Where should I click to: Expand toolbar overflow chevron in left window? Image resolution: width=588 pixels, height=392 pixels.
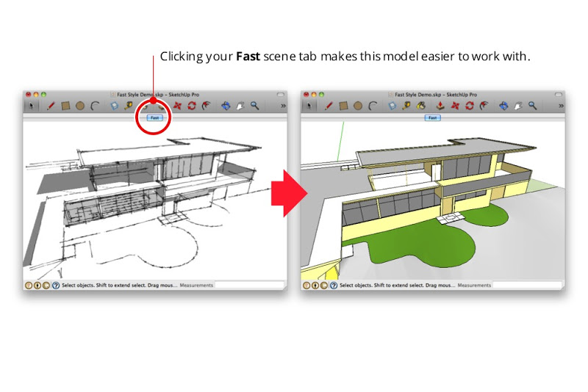[x=283, y=106]
